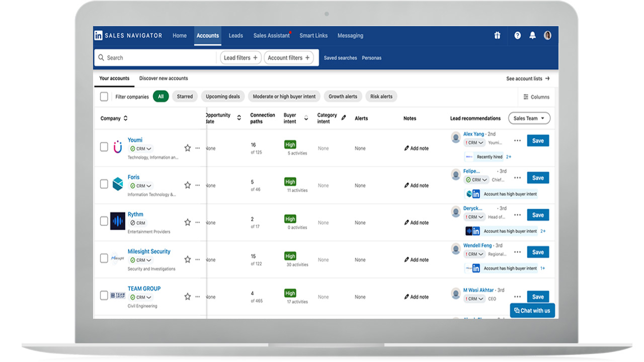Screen dimensions: 644x362
Task: Open more options for Milesight Security company
Action: tap(198, 260)
